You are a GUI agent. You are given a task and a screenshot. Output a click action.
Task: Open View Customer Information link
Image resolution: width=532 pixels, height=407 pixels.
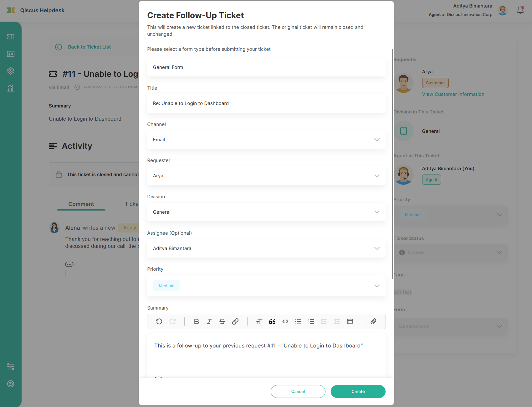pyautogui.click(x=453, y=94)
